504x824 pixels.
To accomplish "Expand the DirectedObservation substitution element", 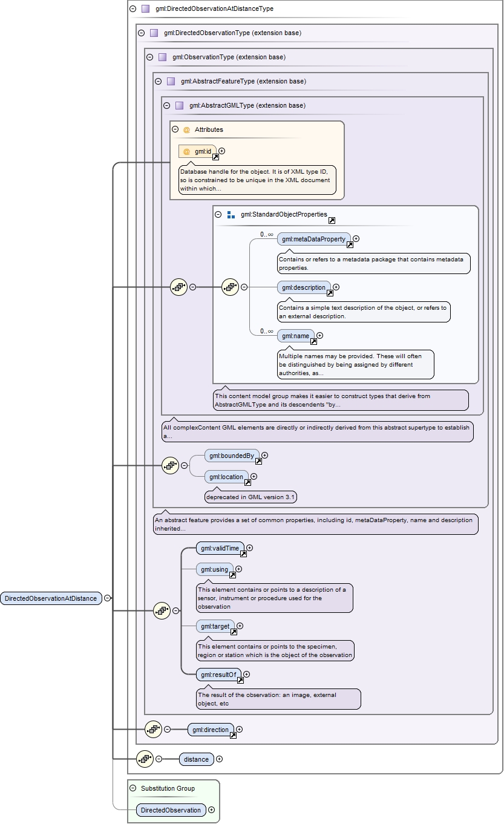I will click(211, 810).
